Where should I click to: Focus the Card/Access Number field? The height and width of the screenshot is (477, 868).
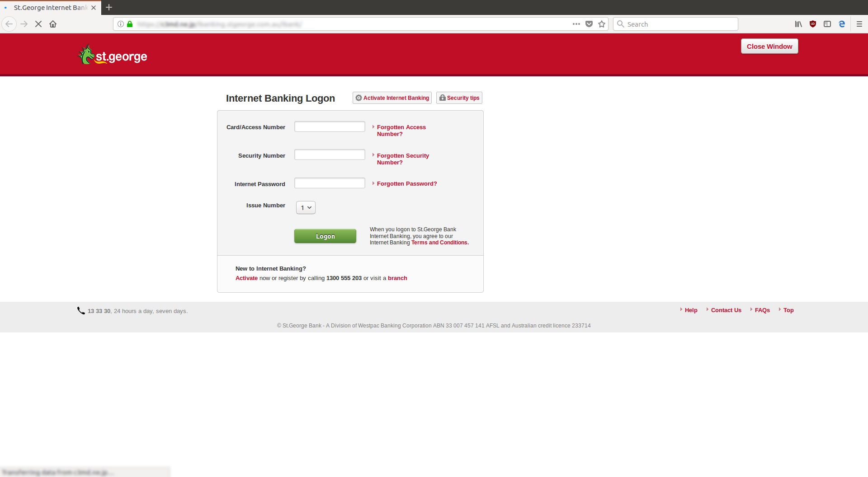click(x=330, y=126)
